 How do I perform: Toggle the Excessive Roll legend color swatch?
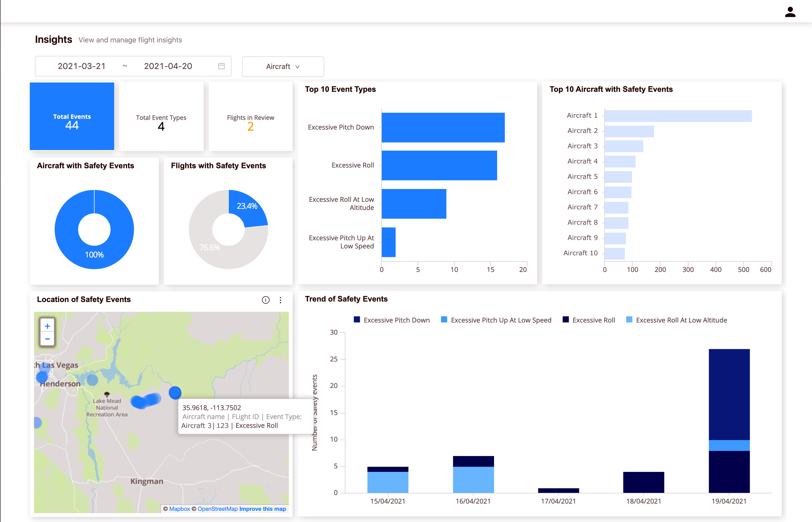click(x=565, y=320)
